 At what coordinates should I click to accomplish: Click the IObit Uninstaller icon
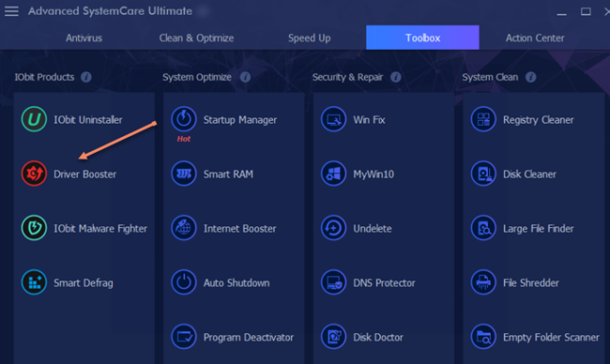coord(34,119)
